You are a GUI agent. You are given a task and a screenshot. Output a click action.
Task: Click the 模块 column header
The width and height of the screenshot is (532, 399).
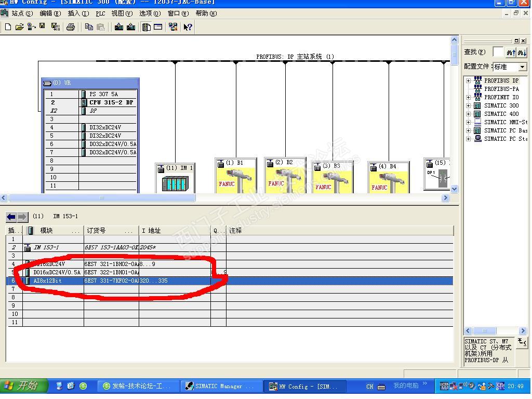[54, 231]
